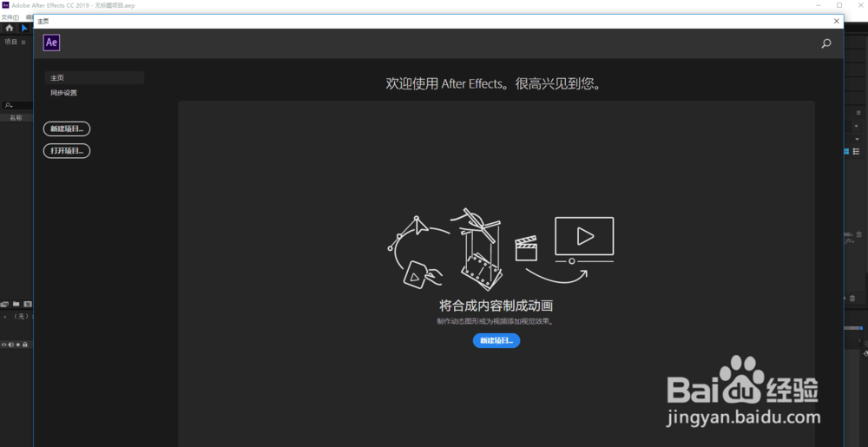868x447 pixels.
Task: Open the upper right-panel dropdown arrow
Action: click(857, 127)
